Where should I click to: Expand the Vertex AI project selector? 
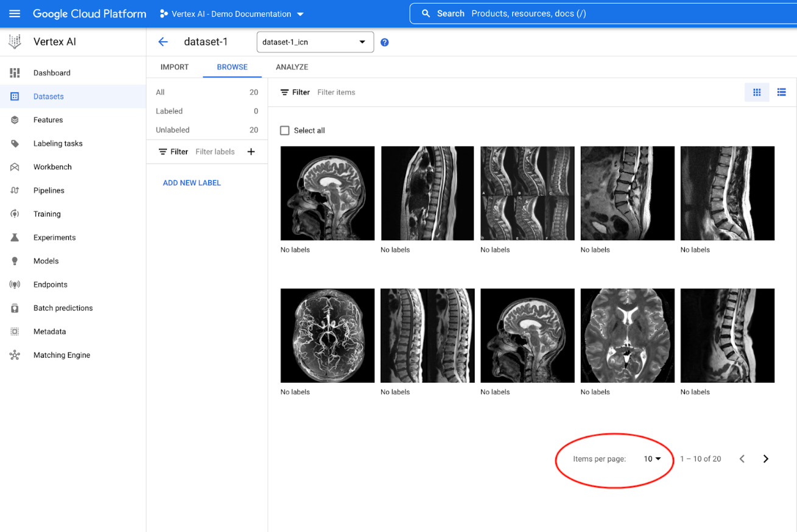[x=232, y=14]
